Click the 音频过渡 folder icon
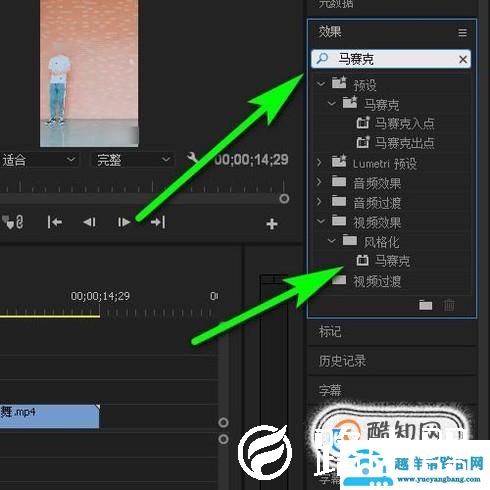The image size is (490, 490). point(339,201)
